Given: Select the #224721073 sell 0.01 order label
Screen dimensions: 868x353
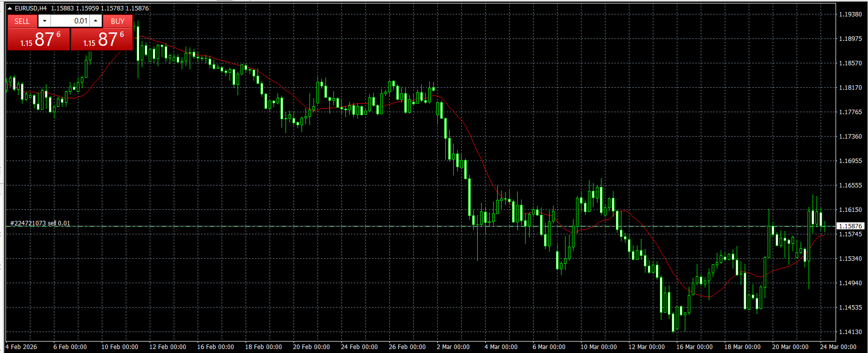Looking at the screenshot, I should (x=40, y=223).
